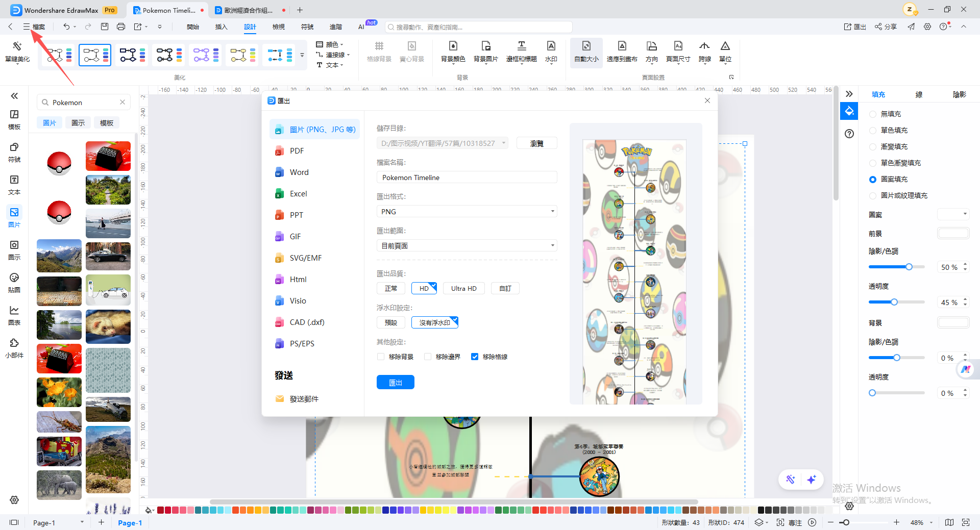This screenshot has height=530, width=980.
Task: Open the 頁面尺寸 page size tool
Action: 678,52
